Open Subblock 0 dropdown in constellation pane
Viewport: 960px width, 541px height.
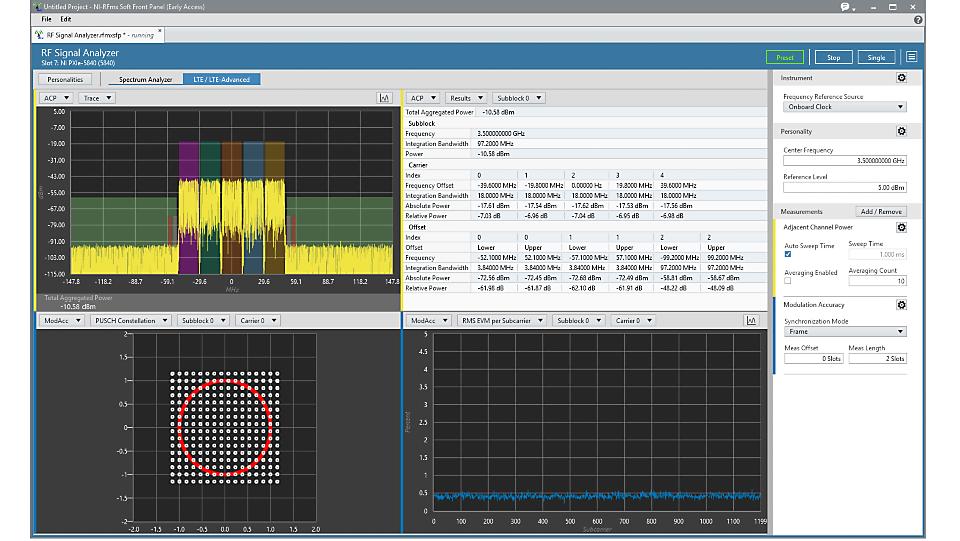[x=203, y=320]
